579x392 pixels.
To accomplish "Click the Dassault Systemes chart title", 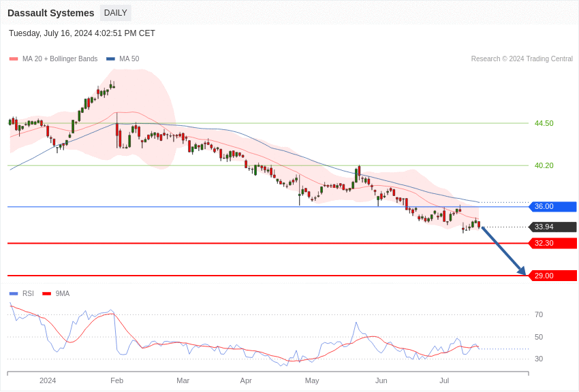I will click(51, 13).
